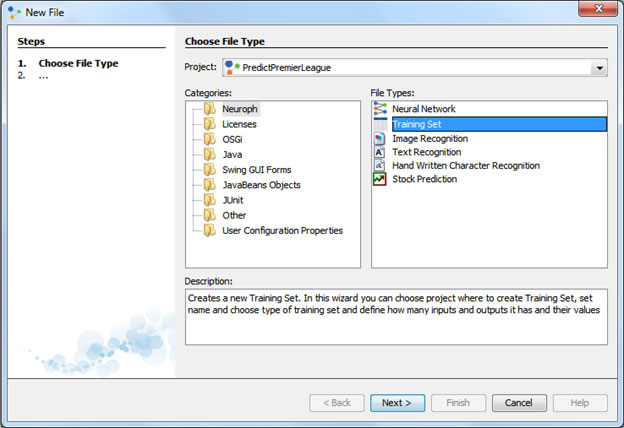Image resolution: width=624 pixels, height=428 pixels.
Task: Select the JavaBeans Objects category
Action: coord(261,185)
